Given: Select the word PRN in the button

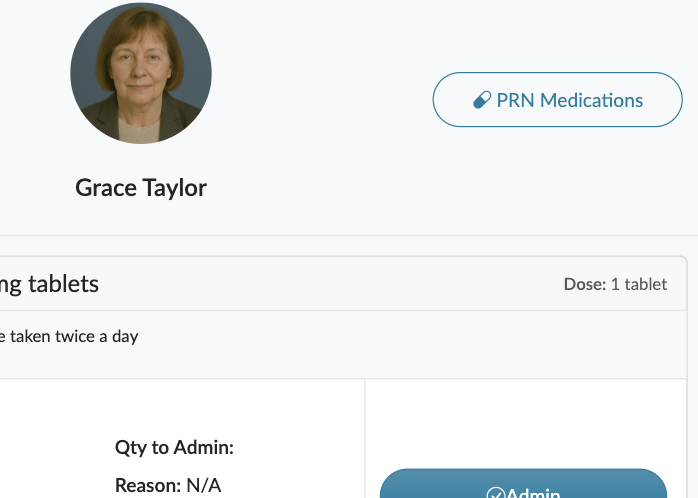Looking at the screenshot, I should click(515, 100).
